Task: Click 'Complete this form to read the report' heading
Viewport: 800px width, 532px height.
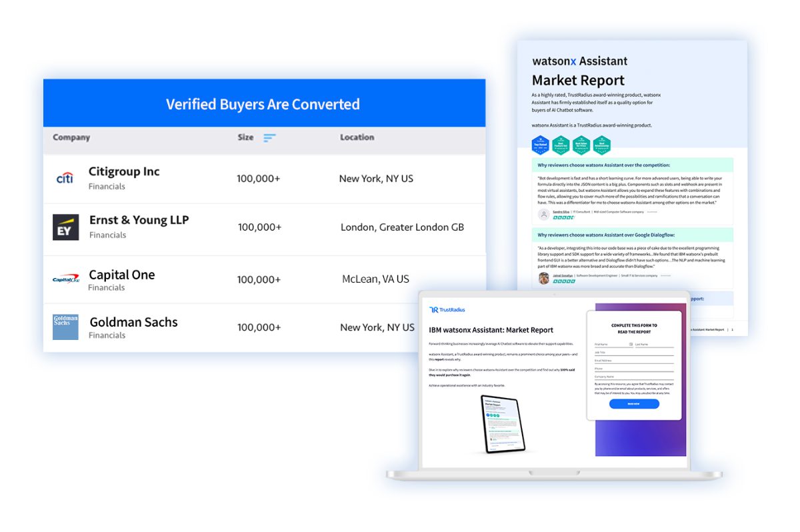Action: tap(634, 329)
